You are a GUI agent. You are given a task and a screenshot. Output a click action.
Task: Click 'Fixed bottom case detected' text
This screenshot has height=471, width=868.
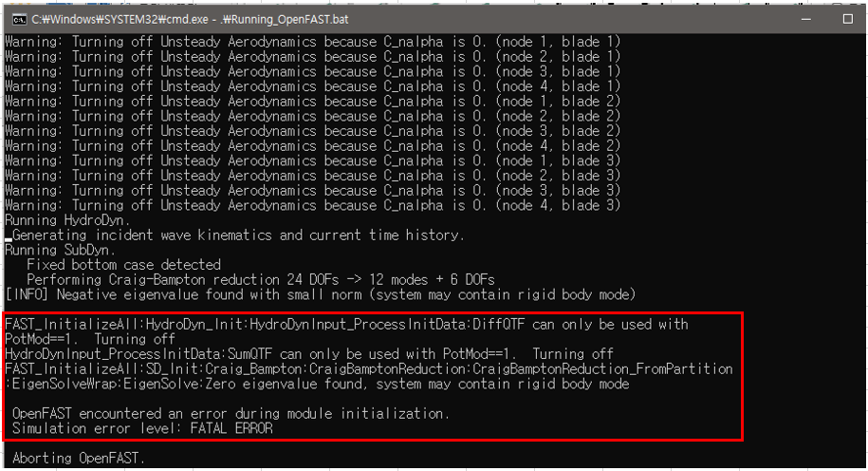[x=124, y=265]
